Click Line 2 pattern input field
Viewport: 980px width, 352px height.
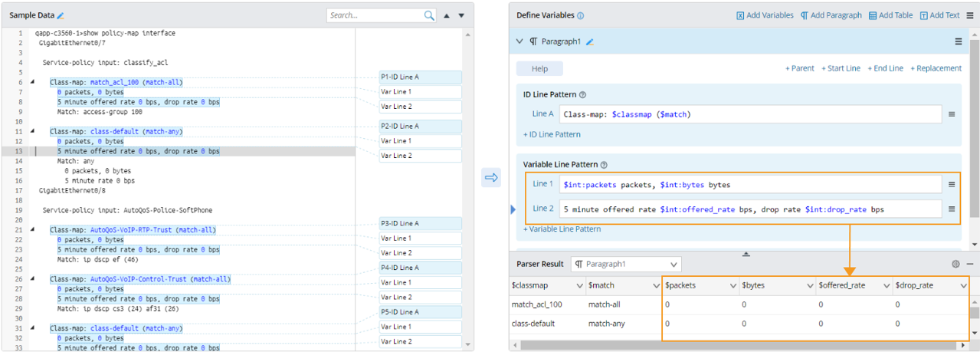[749, 209]
